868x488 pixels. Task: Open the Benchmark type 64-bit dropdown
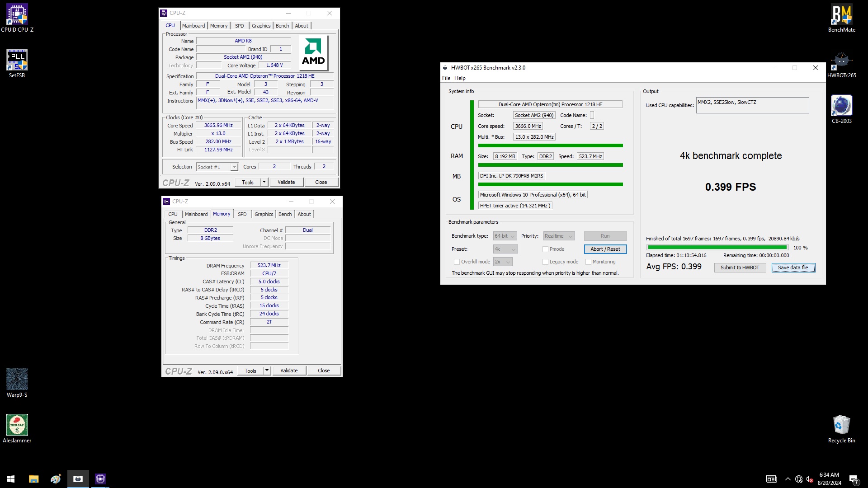(x=505, y=236)
